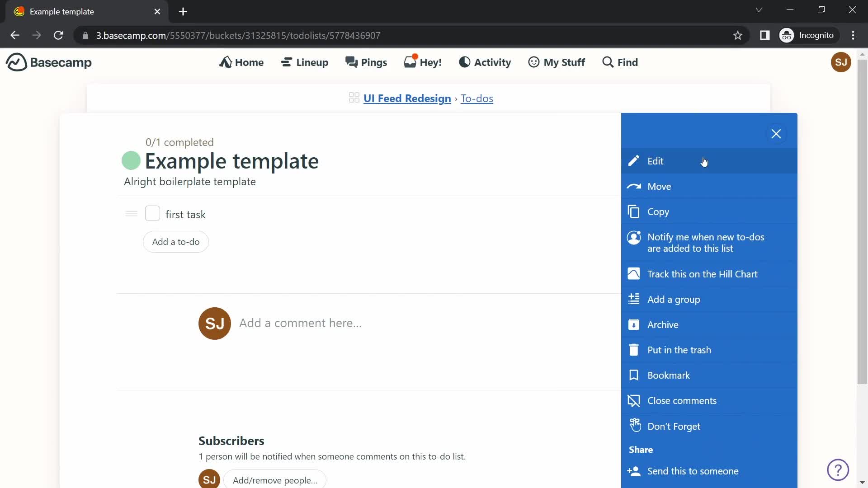Click the Add a to-do button
Image resolution: width=868 pixels, height=488 pixels.
176,241
